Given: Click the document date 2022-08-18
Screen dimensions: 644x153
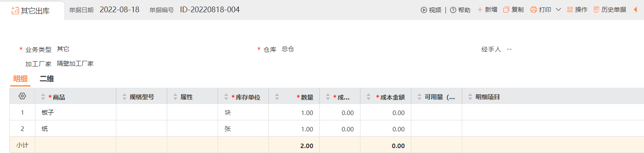Looking at the screenshot, I should point(120,9).
